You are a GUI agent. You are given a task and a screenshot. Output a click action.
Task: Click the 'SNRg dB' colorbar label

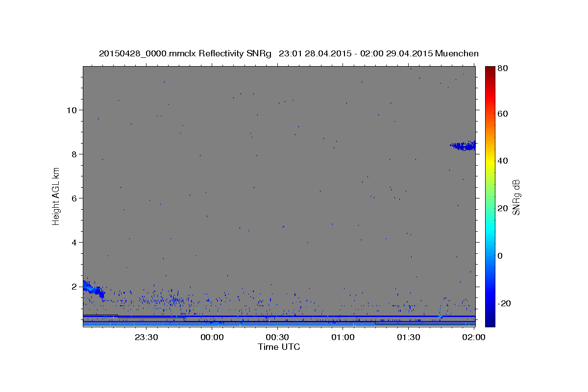[516, 197]
